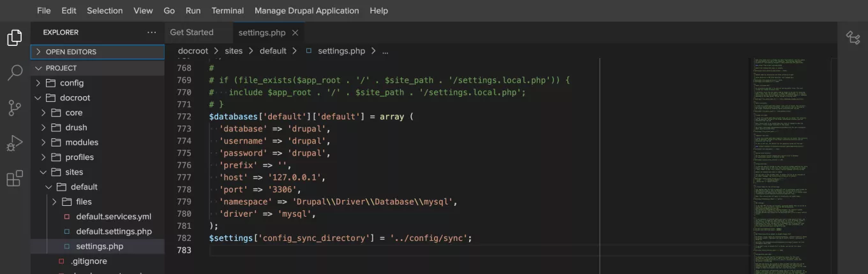Close the settings.php editor tab
This screenshot has width=868, height=274.
[x=295, y=32]
